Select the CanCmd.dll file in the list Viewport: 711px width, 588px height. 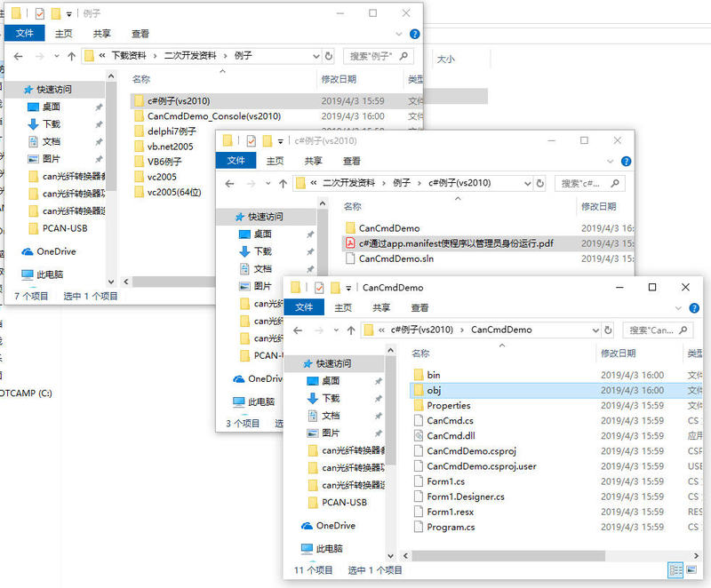(450, 436)
